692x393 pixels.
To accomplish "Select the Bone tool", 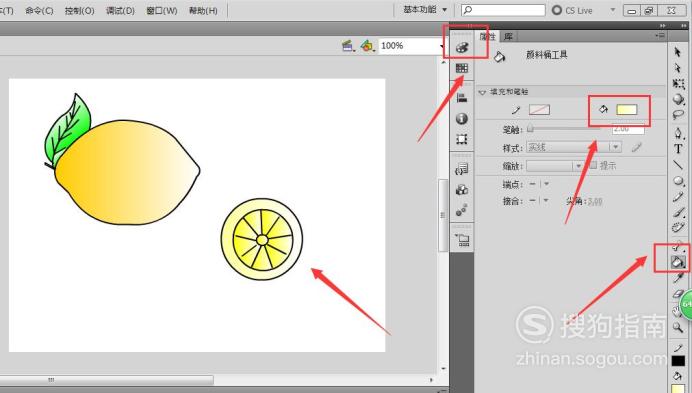I will pyautogui.click(x=678, y=246).
